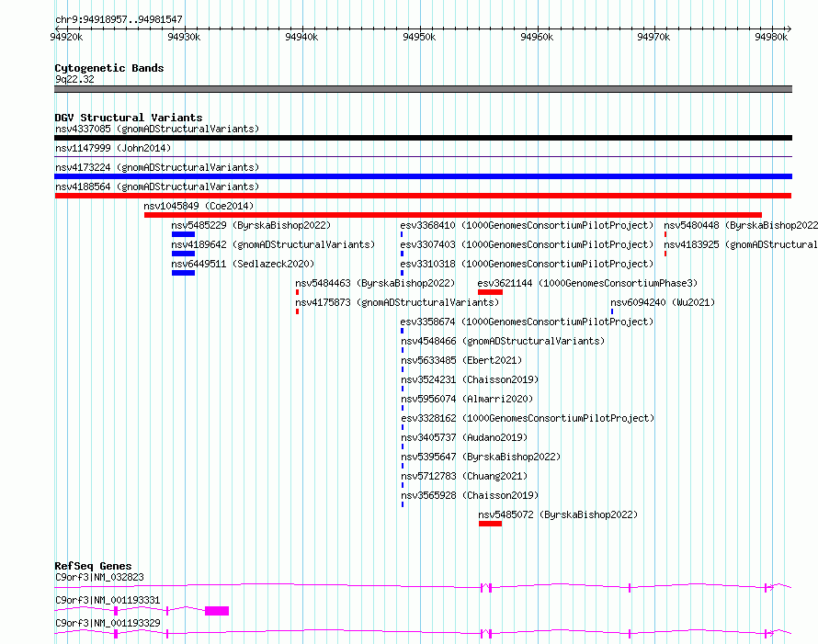Screen dimensions: 818x644
Task: Open C9orf3|NM_001193331 transcript label
Action: point(108,600)
